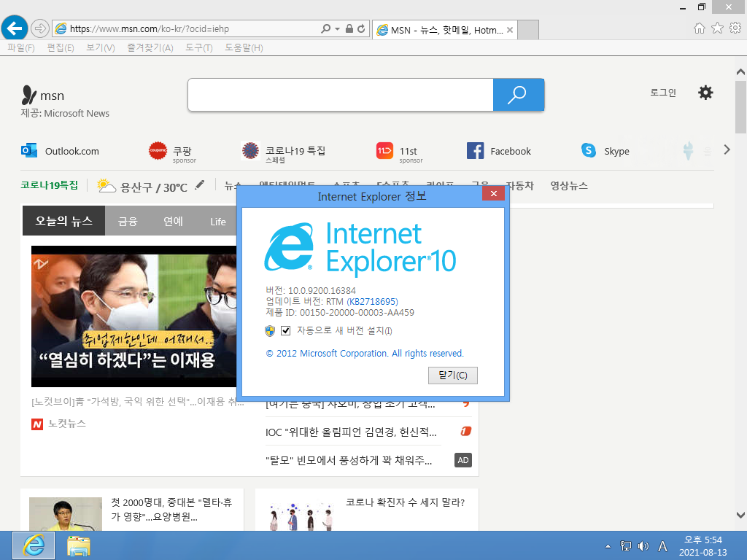Uncheck automatic new version install checkbox
The width and height of the screenshot is (747, 560).
(286, 330)
